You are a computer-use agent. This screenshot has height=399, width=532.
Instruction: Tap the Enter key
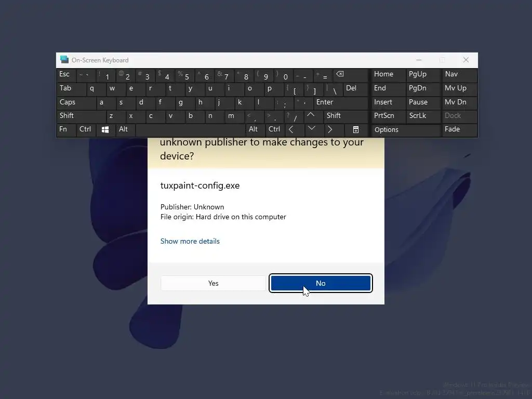point(341,102)
